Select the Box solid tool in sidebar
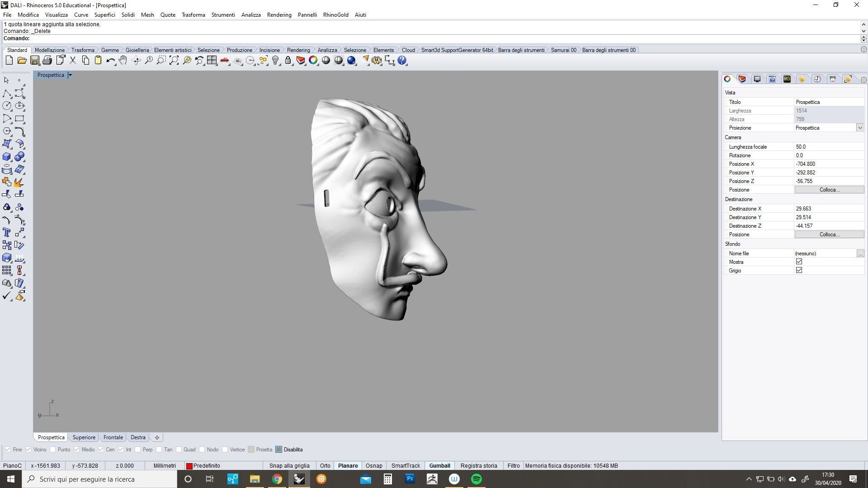 pos(7,157)
